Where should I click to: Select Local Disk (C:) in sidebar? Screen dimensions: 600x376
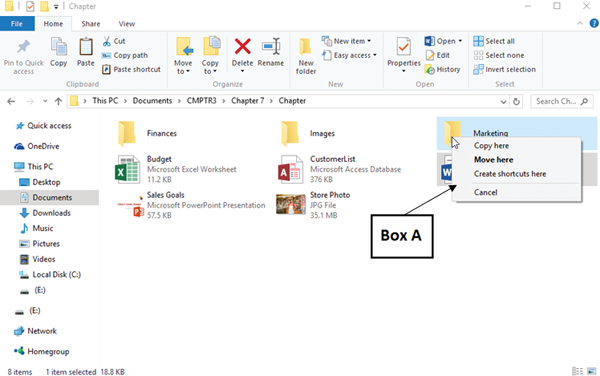[x=50, y=275]
